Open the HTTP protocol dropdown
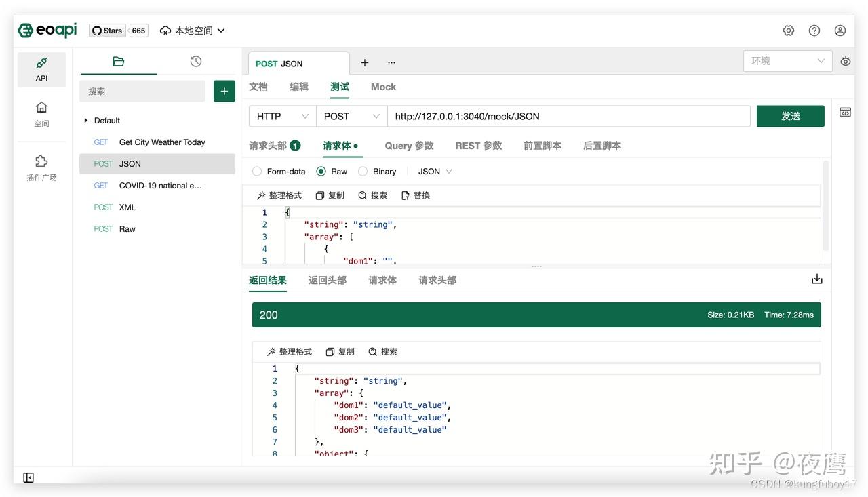Image resolution: width=868 pixels, height=497 pixels. (281, 116)
